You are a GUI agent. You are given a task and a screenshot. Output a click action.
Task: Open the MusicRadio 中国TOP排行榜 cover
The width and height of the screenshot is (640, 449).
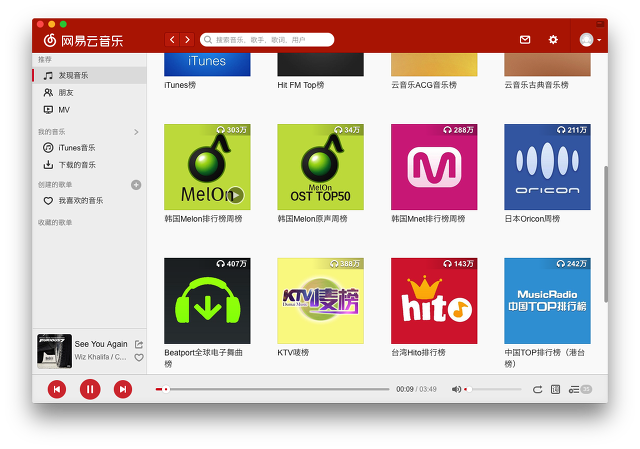pos(547,301)
